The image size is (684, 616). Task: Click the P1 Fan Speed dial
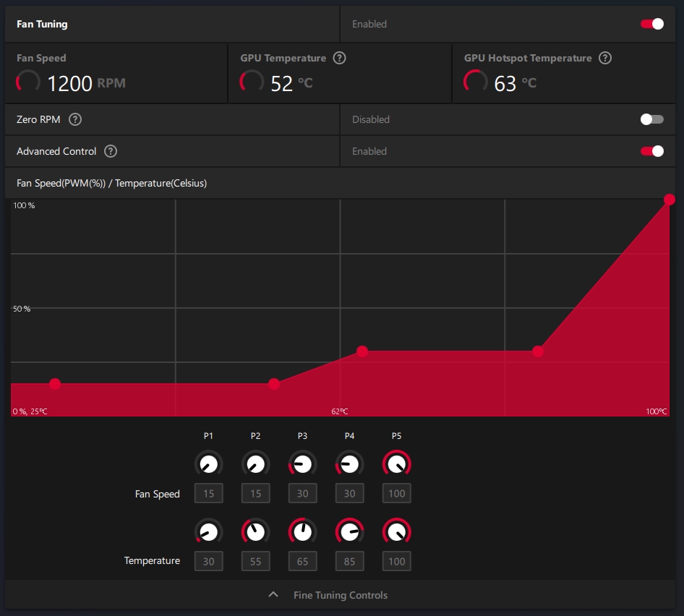click(x=208, y=464)
